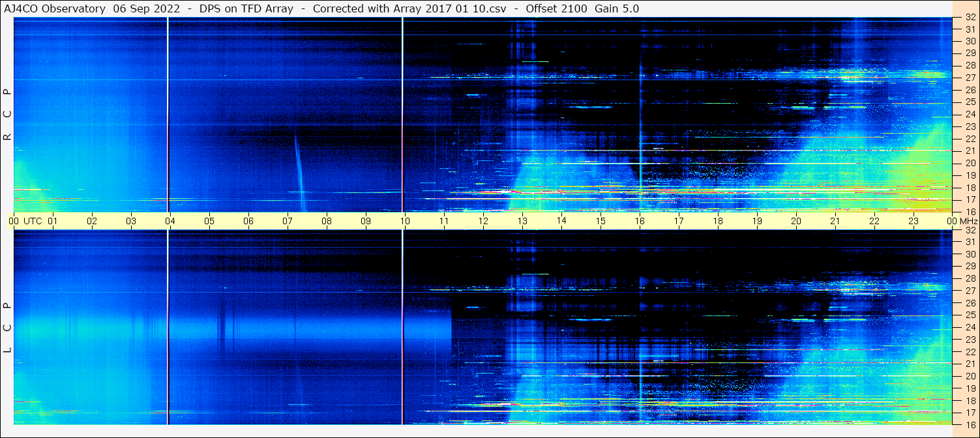
Task: Select the 16 hour label on the time axis
Action: click(640, 221)
